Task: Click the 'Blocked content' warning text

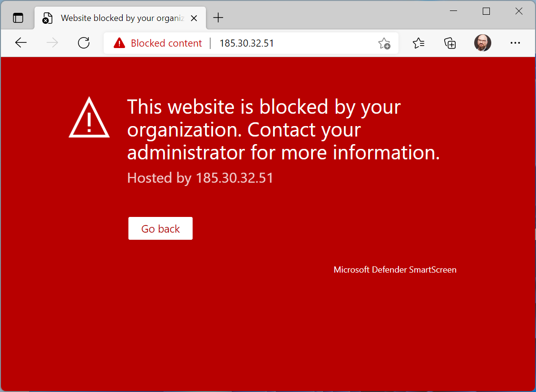Action: [166, 43]
